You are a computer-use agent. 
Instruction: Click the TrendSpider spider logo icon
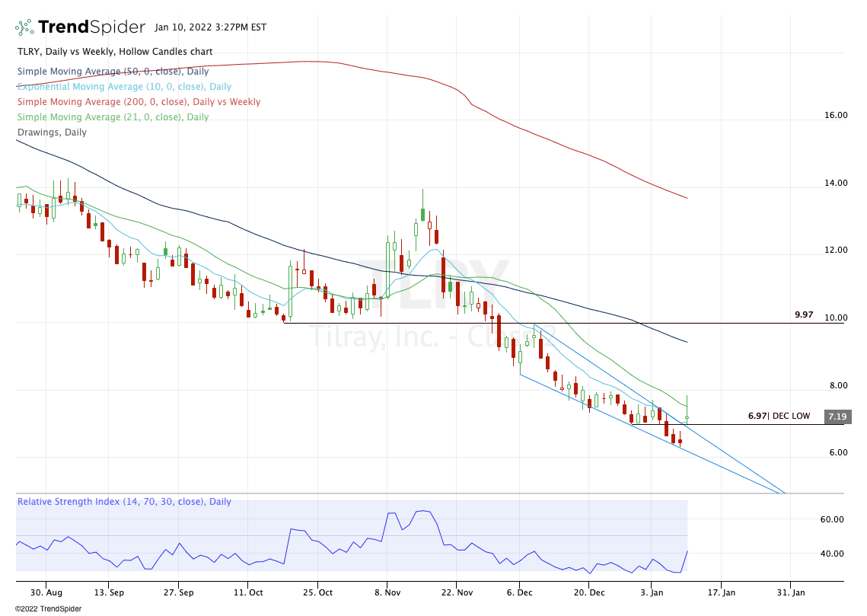pyautogui.click(x=25, y=27)
